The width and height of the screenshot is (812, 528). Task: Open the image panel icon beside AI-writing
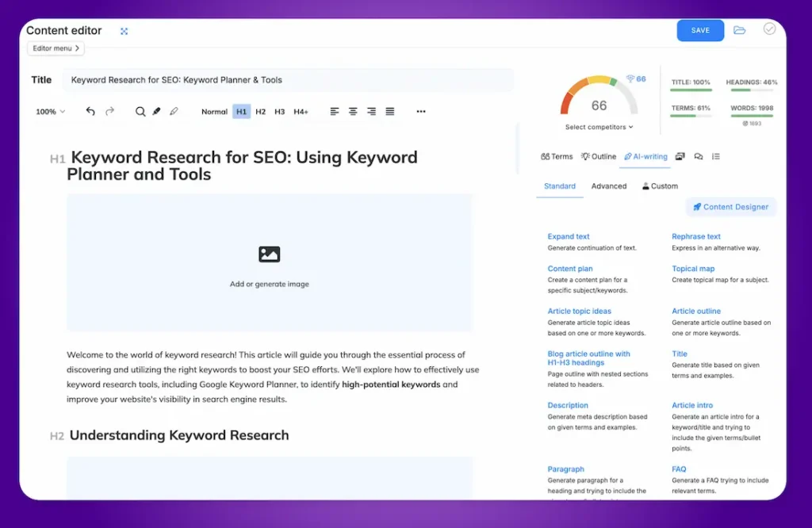tap(680, 156)
